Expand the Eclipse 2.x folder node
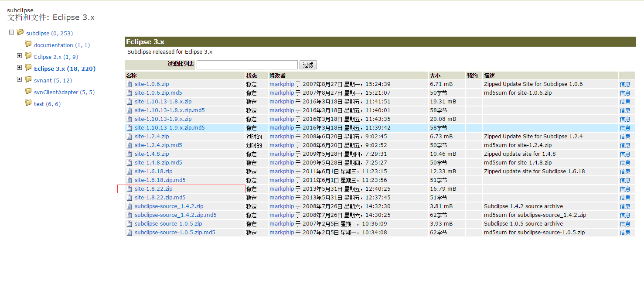The width and height of the screenshot is (644, 281). [x=19, y=55]
